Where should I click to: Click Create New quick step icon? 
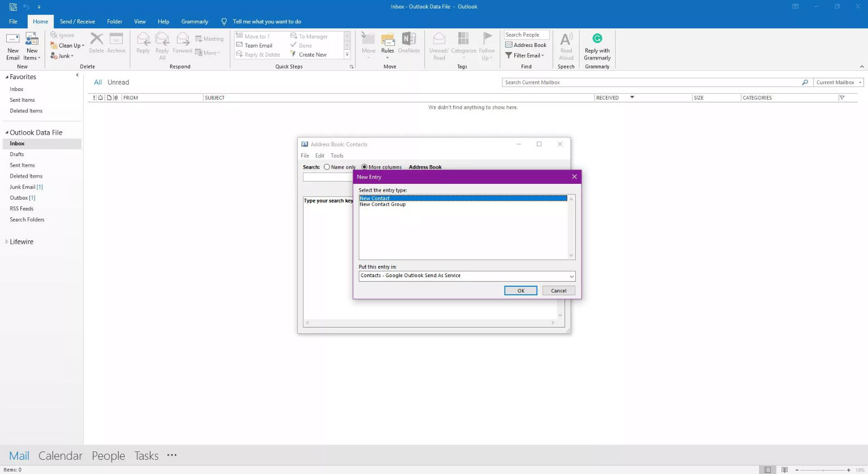pos(293,54)
